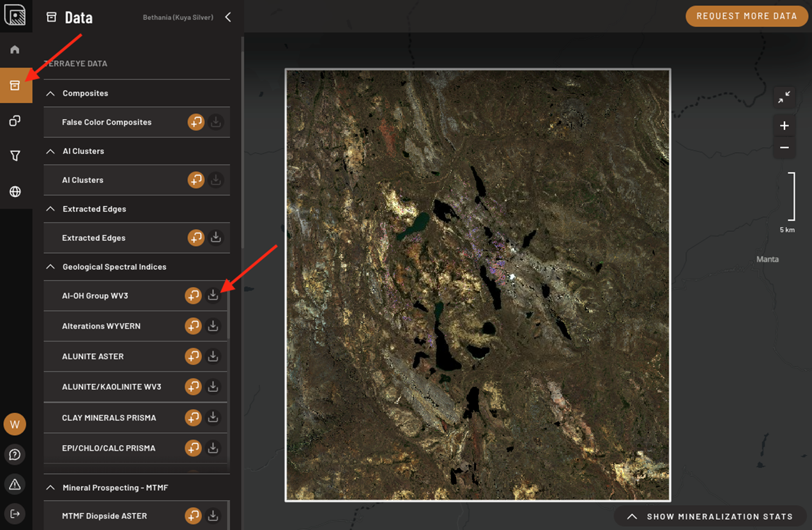This screenshot has height=530, width=812.
Task: Open the Home icon in left sidebar
Action: coord(15,50)
